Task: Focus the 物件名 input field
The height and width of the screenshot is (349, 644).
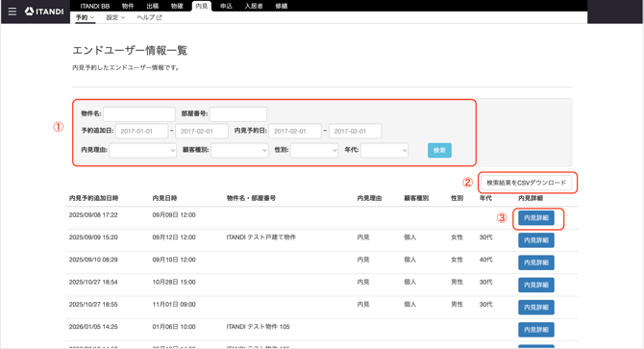Action: coord(139,114)
